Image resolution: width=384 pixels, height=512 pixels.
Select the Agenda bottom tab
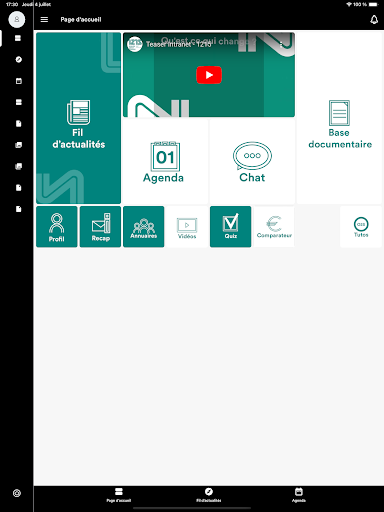299,495
